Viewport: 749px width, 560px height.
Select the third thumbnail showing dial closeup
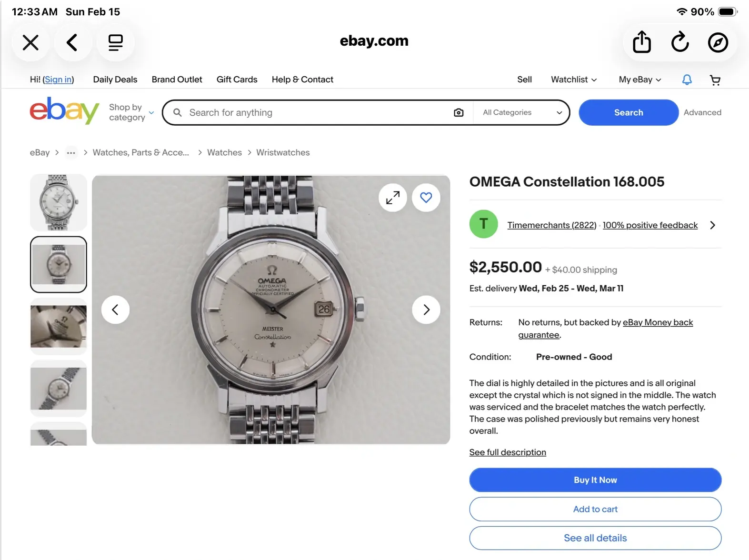point(59,327)
